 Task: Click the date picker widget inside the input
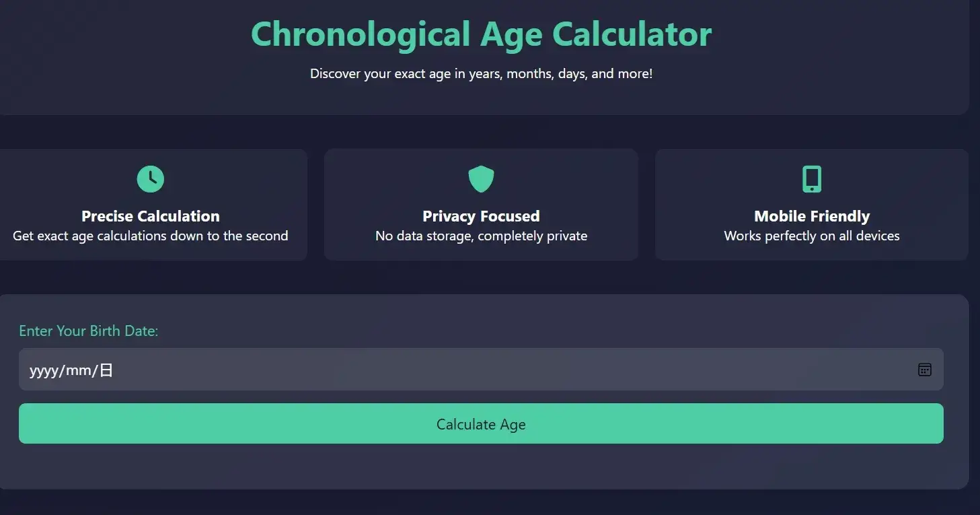(x=925, y=370)
